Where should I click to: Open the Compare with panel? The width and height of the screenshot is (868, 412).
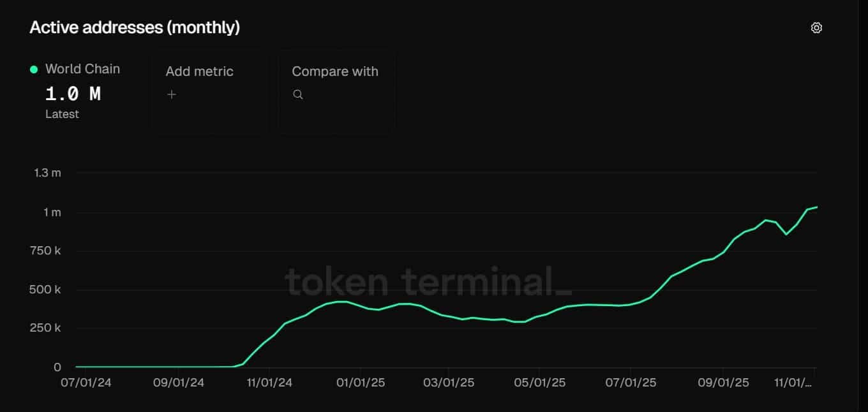pos(336,91)
